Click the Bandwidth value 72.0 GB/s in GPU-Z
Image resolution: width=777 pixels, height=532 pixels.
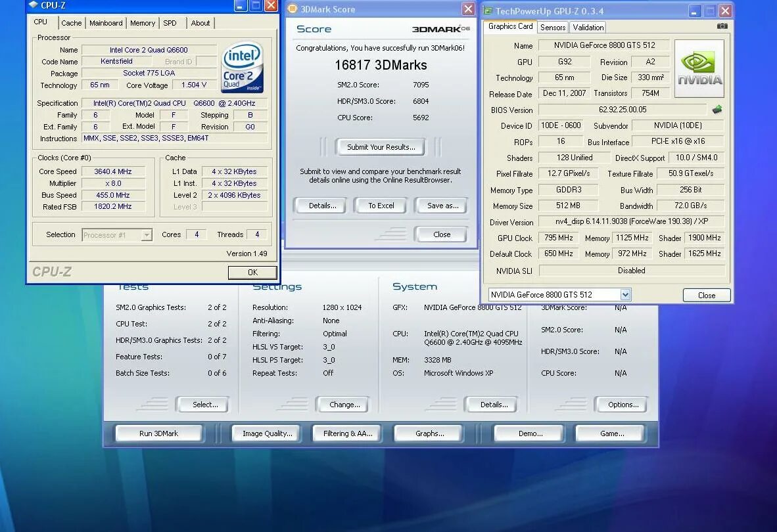pyautogui.click(x=690, y=206)
